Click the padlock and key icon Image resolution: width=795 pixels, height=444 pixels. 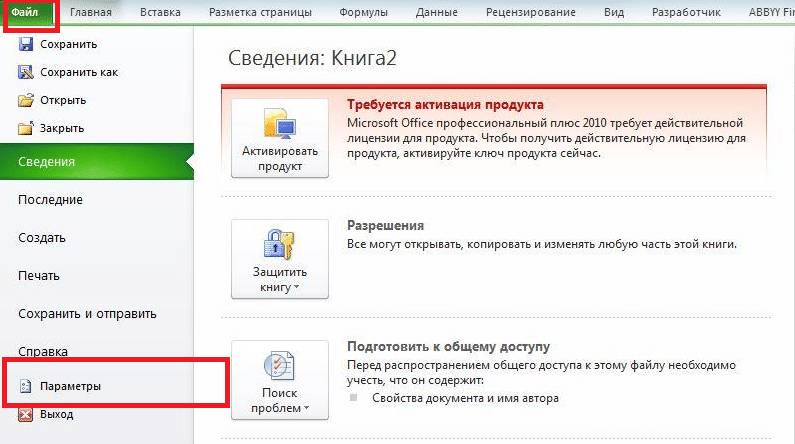279,244
